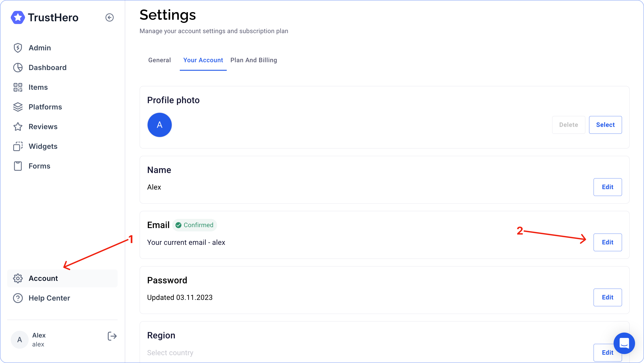
Task: Select the Your Account tab
Action: click(x=203, y=60)
